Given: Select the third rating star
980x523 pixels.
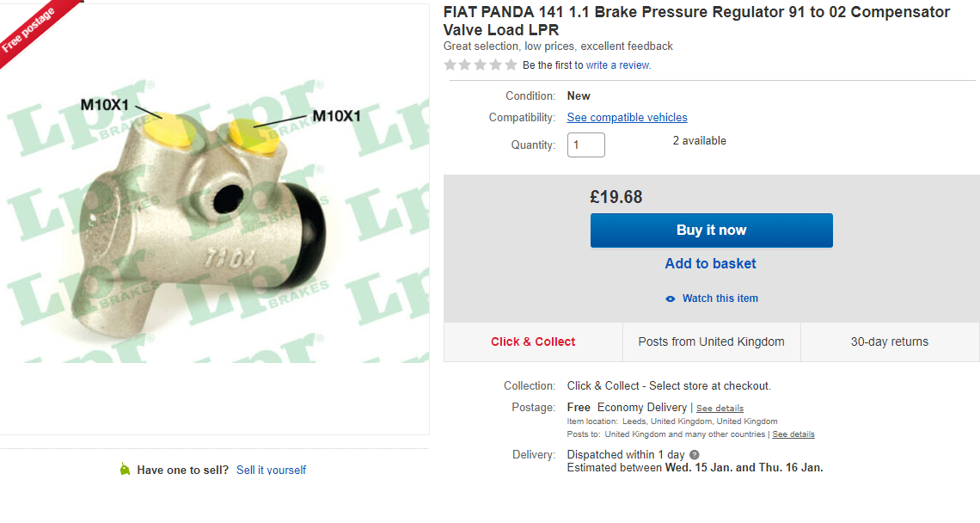Looking at the screenshot, I should click(481, 65).
